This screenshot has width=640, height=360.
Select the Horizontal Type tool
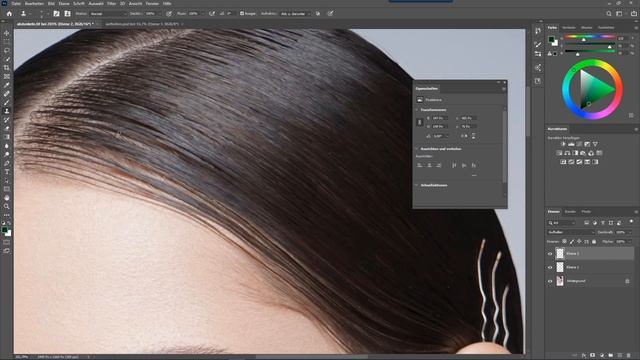7,171
